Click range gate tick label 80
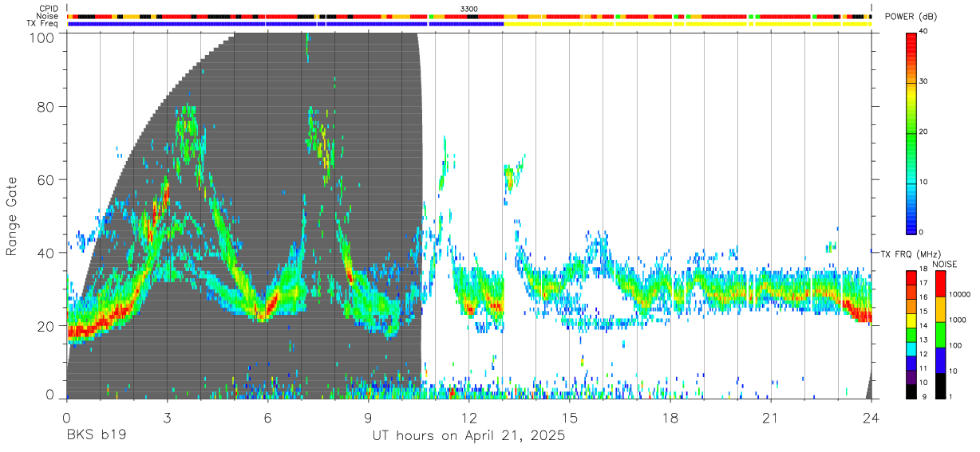This screenshot has width=980, height=452. [x=45, y=107]
